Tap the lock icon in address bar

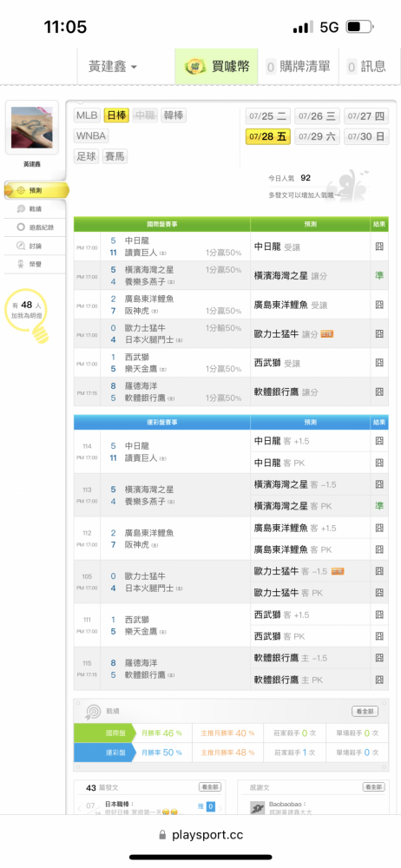click(x=162, y=835)
